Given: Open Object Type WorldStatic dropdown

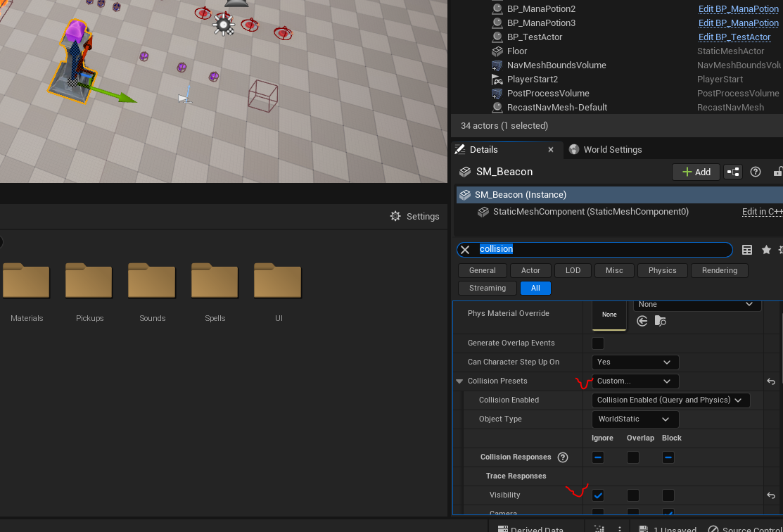Looking at the screenshot, I should [x=635, y=419].
